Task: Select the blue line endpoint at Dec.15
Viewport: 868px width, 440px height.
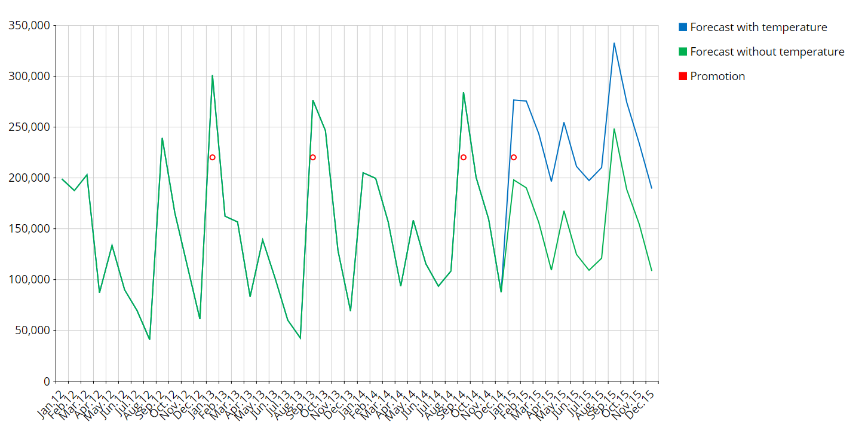Action: (651, 188)
